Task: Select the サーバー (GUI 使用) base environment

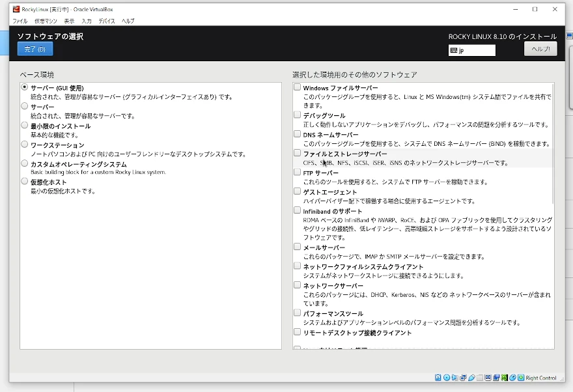Action: pos(25,87)
